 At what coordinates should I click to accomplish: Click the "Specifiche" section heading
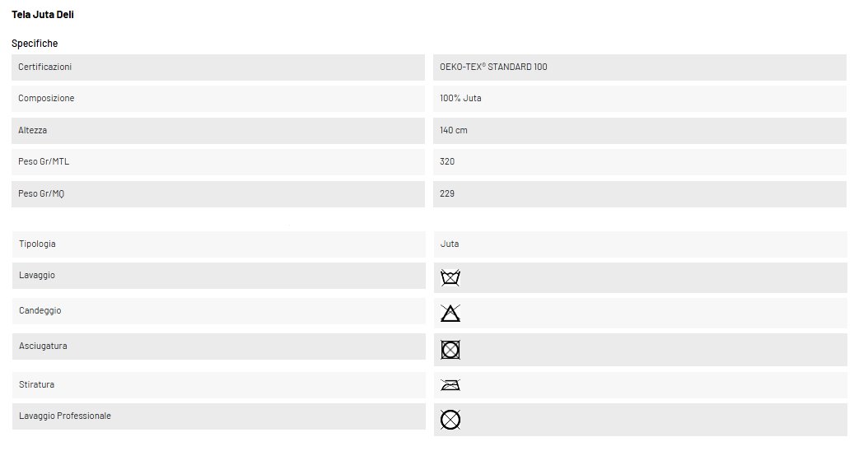click(x=35, y=43)
